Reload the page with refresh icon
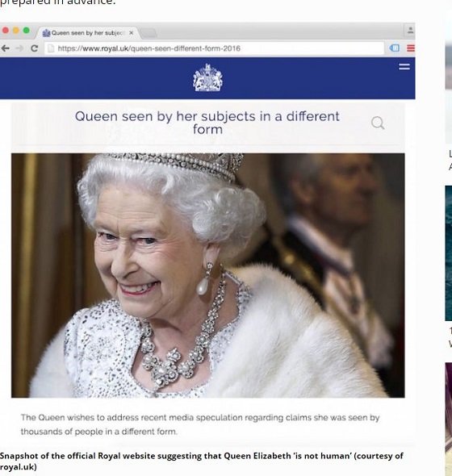Viewport: 452px width, 476px height. tap(35, 48)
